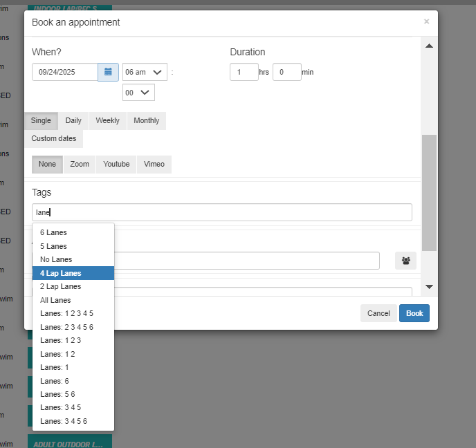Pick the 2 Lap Lanes tag suggestion
Screen dimensions: 476x448
[x=73, y=287]
